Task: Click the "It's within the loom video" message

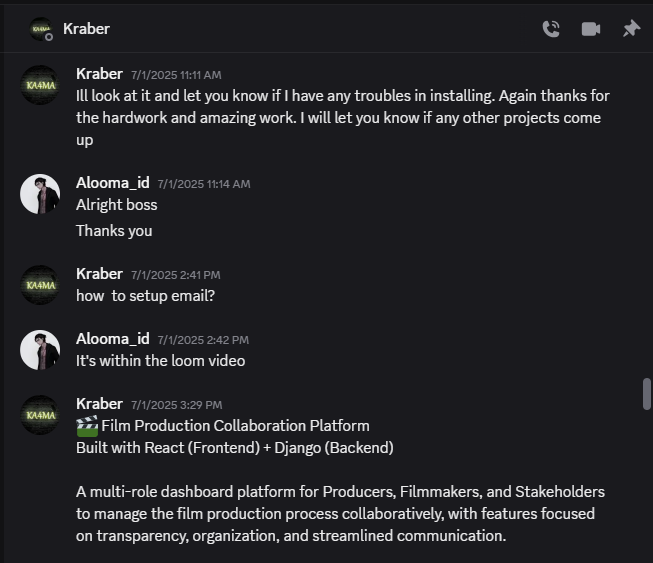Action: click(160, 361)
